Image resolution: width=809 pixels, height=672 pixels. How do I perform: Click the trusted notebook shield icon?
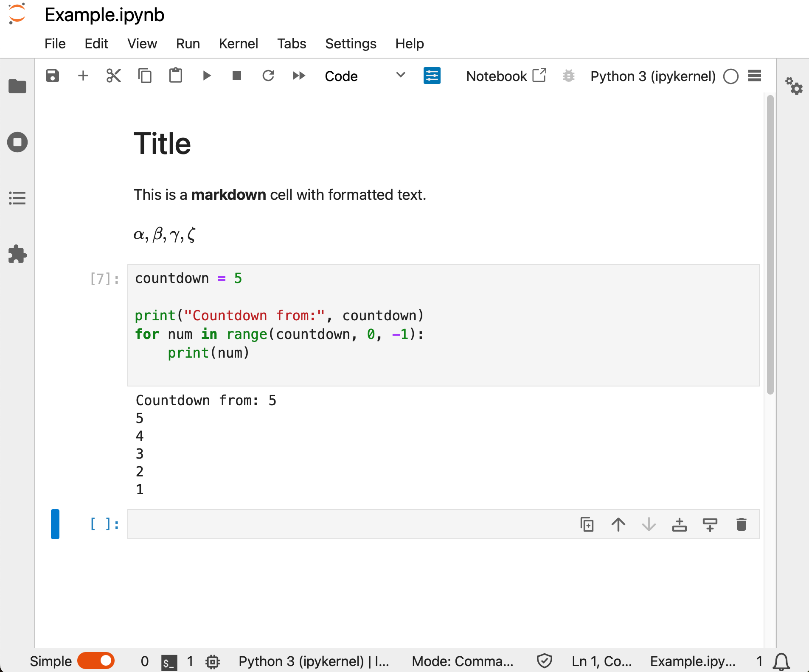[544, 661]
